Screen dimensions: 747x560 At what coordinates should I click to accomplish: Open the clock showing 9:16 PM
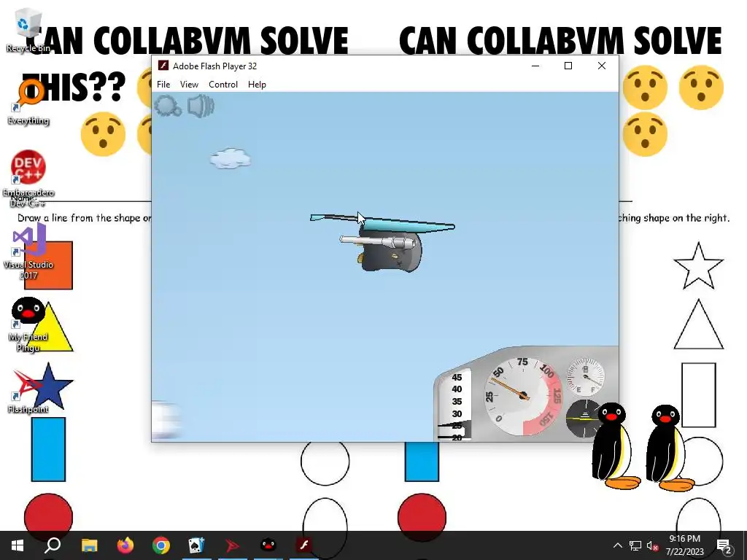click(684, 545)
